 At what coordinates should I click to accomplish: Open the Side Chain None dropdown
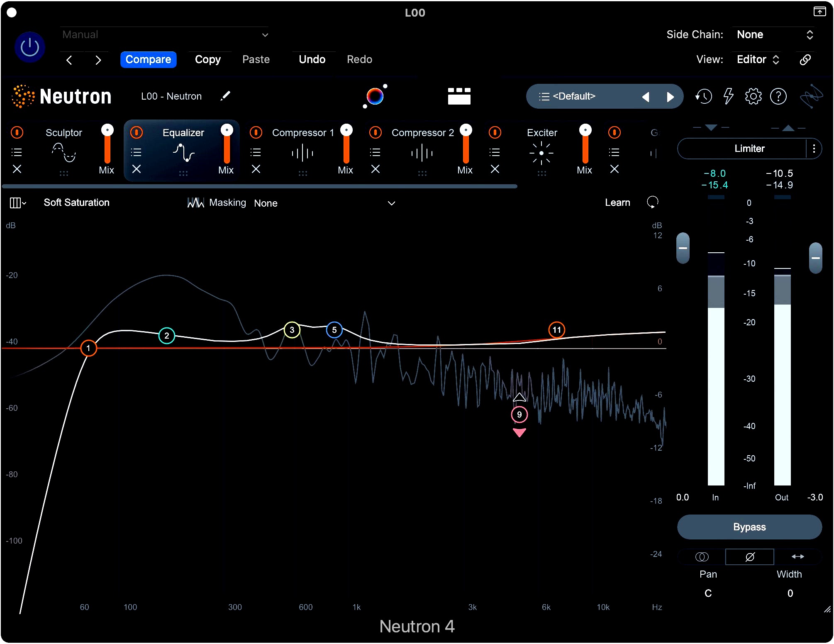point(774,34)
